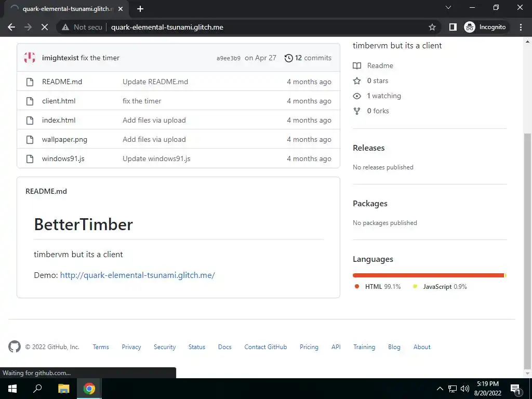Open the Contact GitHub footer link

(x=265, y=347)
